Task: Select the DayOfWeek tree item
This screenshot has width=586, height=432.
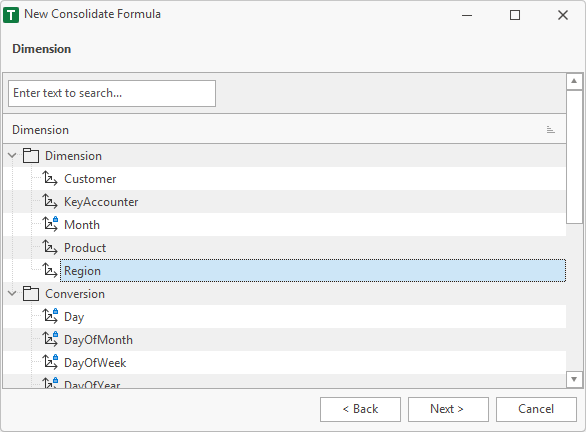Action: click(95, 363)
